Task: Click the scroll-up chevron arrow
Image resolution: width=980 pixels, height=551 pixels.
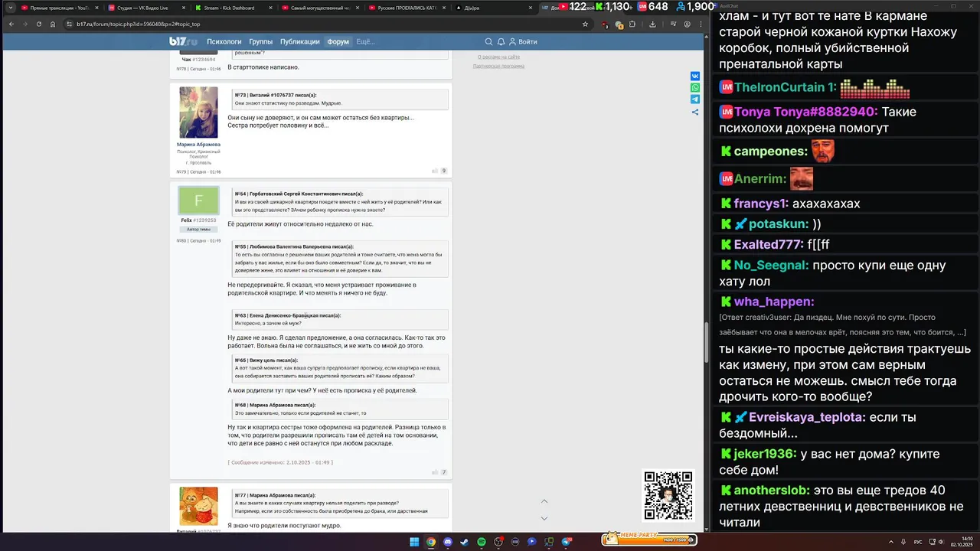Action: click(x=544, y=501)
